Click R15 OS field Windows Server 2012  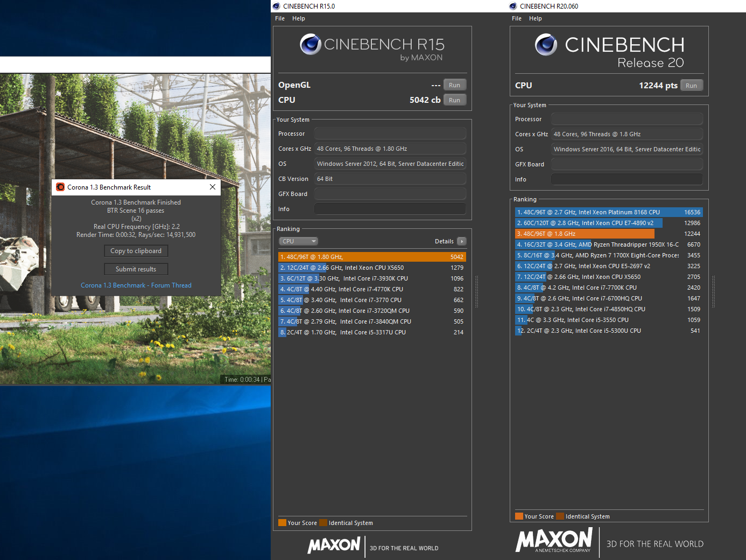pyautogui.click(x=390, y=164)
